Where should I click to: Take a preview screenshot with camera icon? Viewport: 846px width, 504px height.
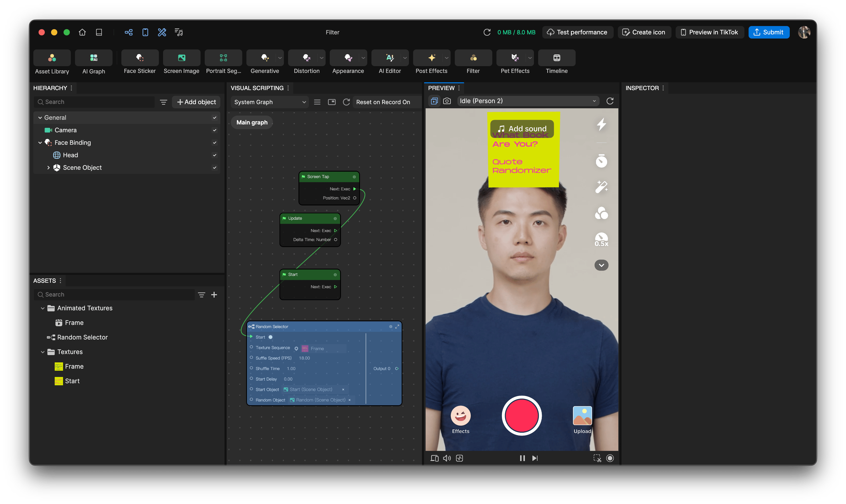[447, 101]
